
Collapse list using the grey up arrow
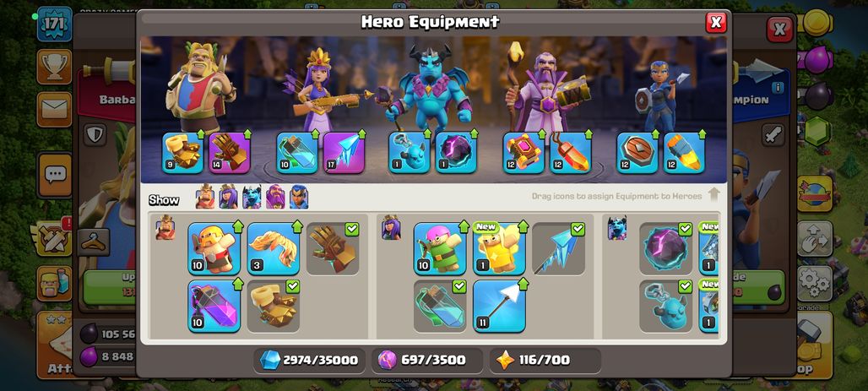[x=713, y=194]
